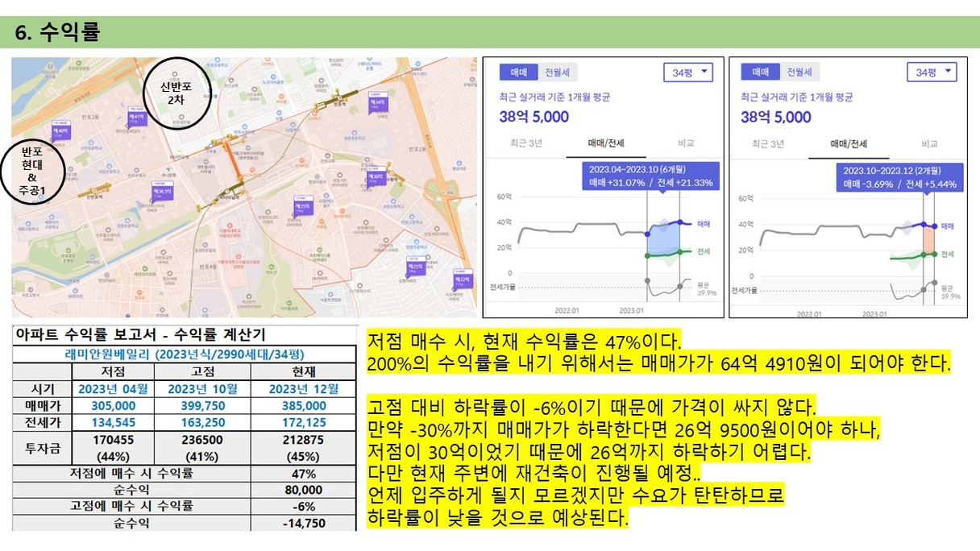Click the -6% 수익률 cell
The image size is (980, 551).
(x=303, y=507)
